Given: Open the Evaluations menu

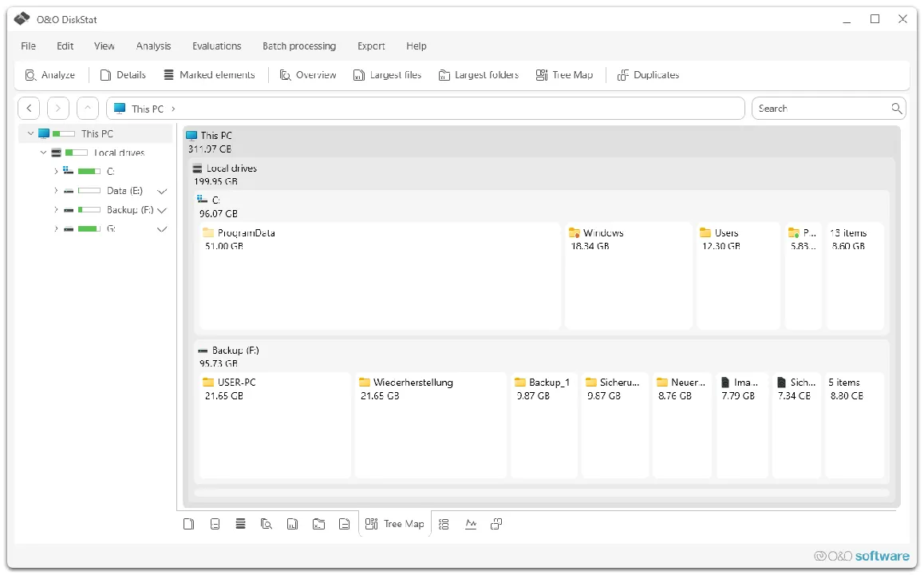Looking at the screenshot, I should click(x=217, y=46).
